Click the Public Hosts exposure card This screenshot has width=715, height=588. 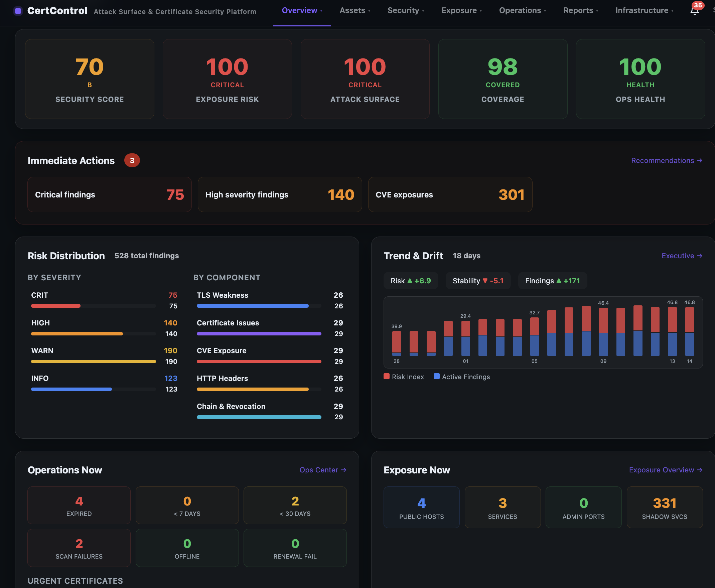[x=421, y=507]
